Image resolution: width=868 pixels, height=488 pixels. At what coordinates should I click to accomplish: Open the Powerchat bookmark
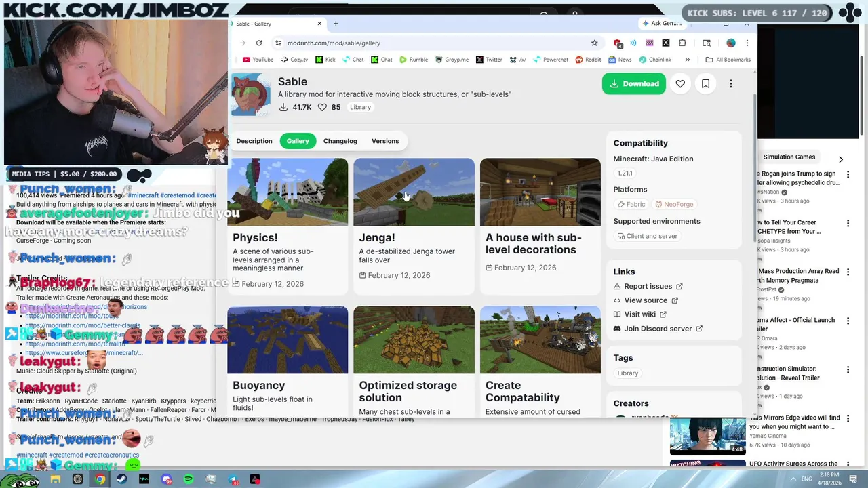[550, 60]
